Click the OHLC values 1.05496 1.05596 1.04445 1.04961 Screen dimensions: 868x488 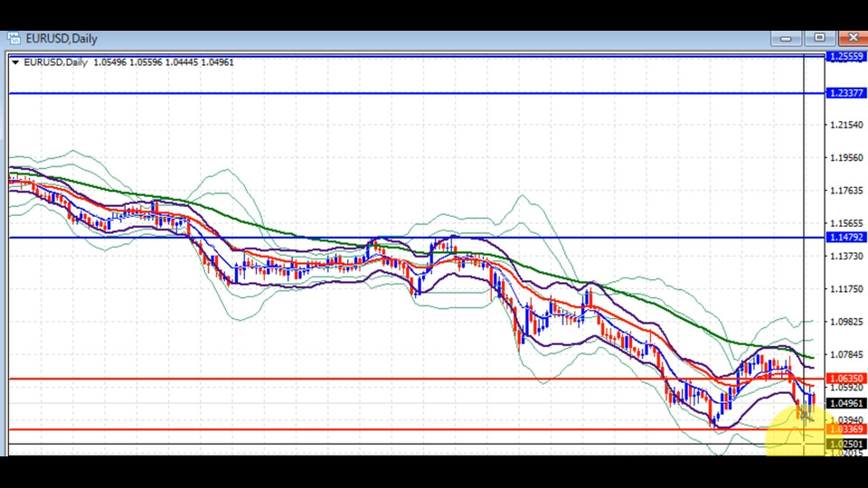(164, 62)
